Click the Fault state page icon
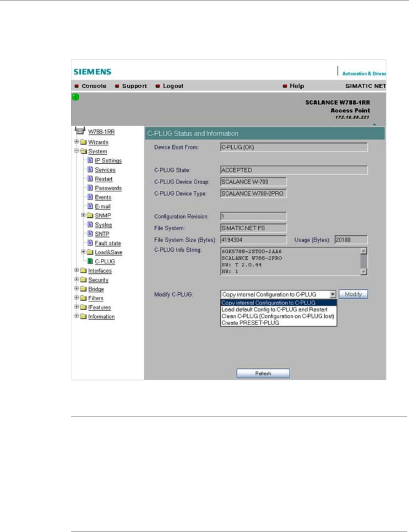 90,243
